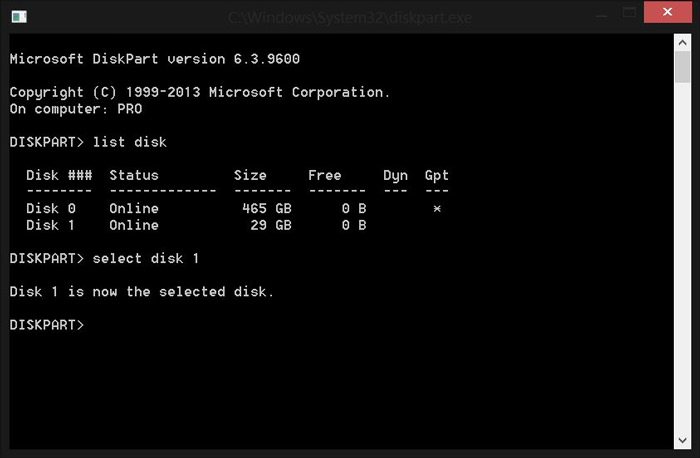
Task: Click the scrollbar up arrow
Action: (682, 41)
